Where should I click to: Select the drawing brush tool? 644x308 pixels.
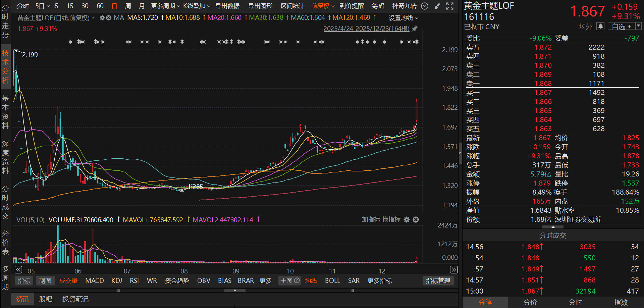click(x=437, y=6)
